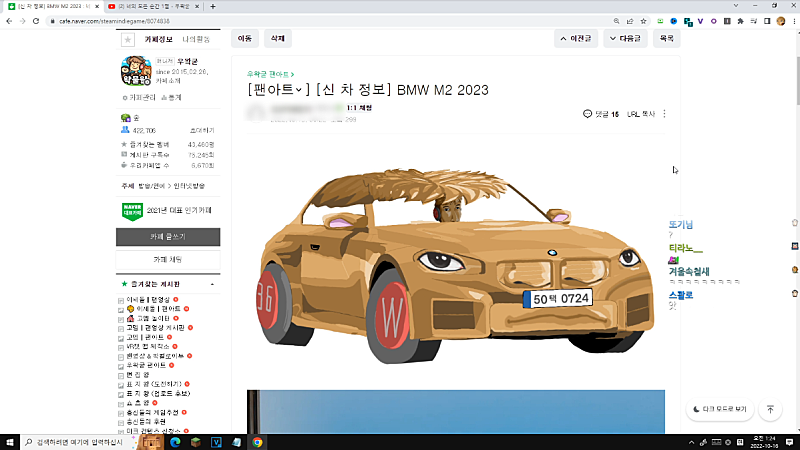The height and width of the screenshot is (450, 800).
Task: Open Chrome from the taskbar
Action: [257, 442]
